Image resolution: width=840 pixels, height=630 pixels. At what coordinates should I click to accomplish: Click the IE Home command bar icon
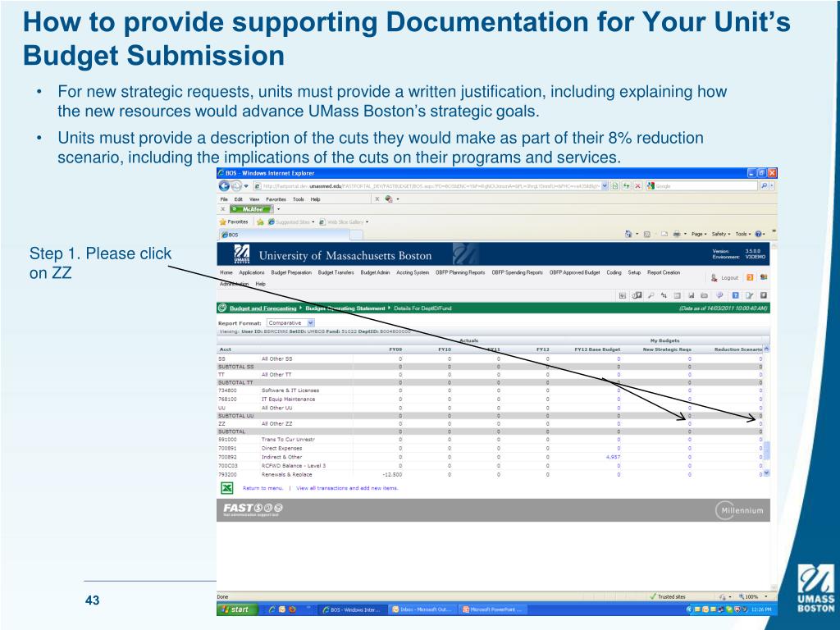(628, 234)
